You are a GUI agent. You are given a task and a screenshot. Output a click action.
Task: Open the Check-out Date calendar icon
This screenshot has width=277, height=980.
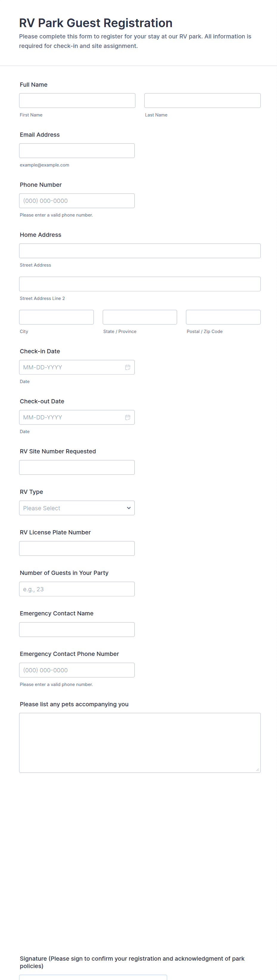pyautogui.click(x=128, y=417)
